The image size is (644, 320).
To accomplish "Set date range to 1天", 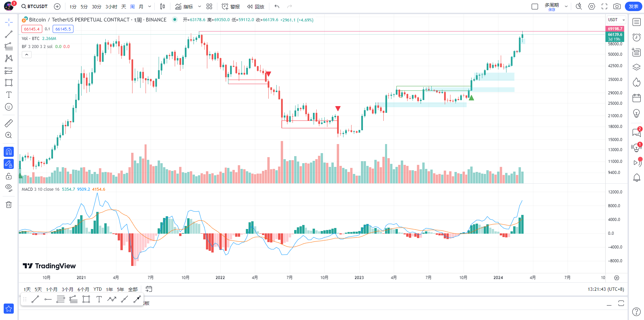I will (x=27, y=289).
